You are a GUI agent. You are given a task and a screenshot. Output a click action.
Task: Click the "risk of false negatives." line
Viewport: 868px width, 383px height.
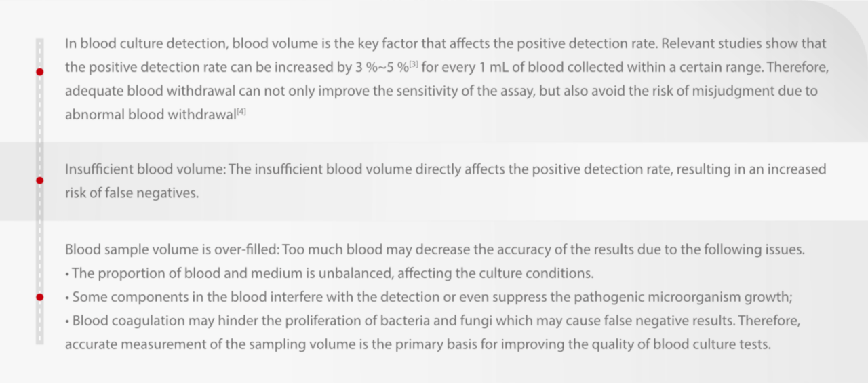point(132,193)
